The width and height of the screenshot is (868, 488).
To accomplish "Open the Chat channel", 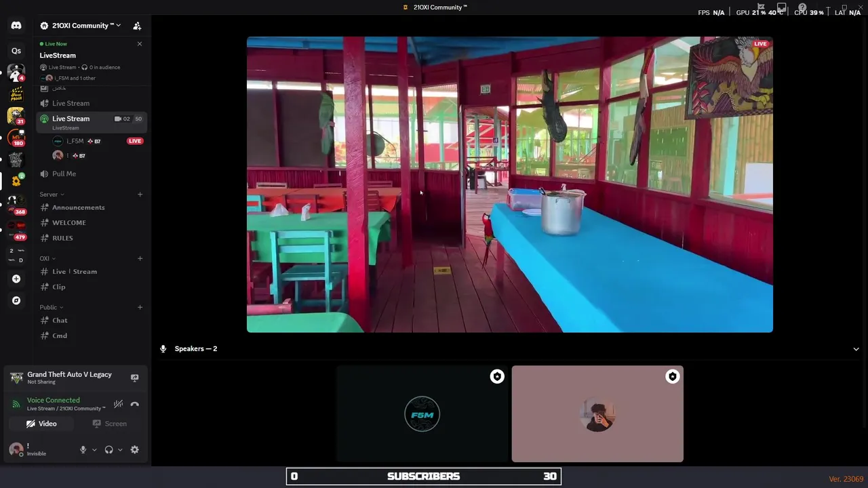I will [92, 320].
